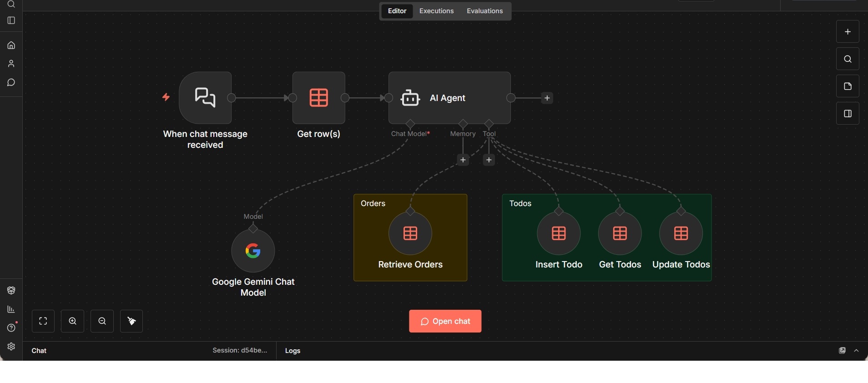
Task: Add a Memory sub-node via plus
Action: pos(463,160)
